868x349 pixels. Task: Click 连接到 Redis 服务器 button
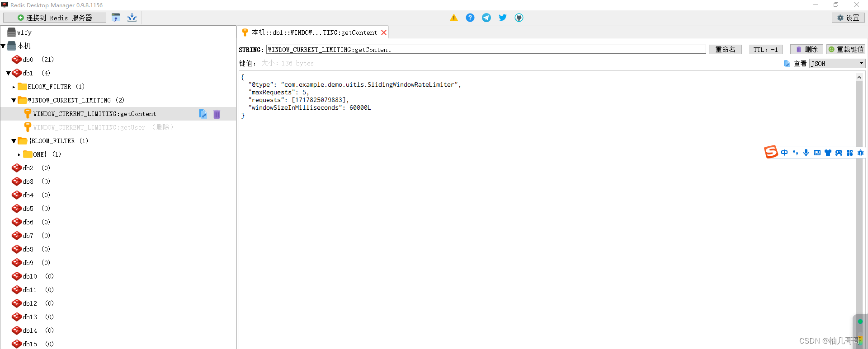[55, 18]
